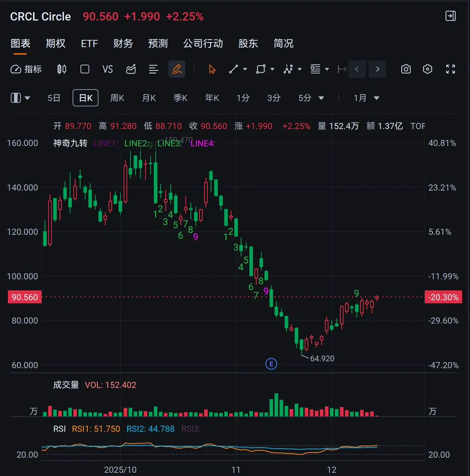Click the previous left arrow button
470x476 pixels.
(x=357, y=69)
